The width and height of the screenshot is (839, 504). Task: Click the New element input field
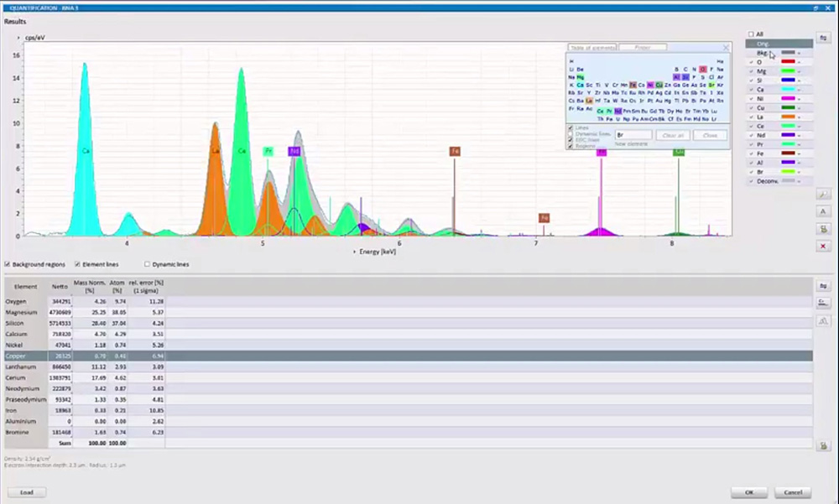(633, 135)
